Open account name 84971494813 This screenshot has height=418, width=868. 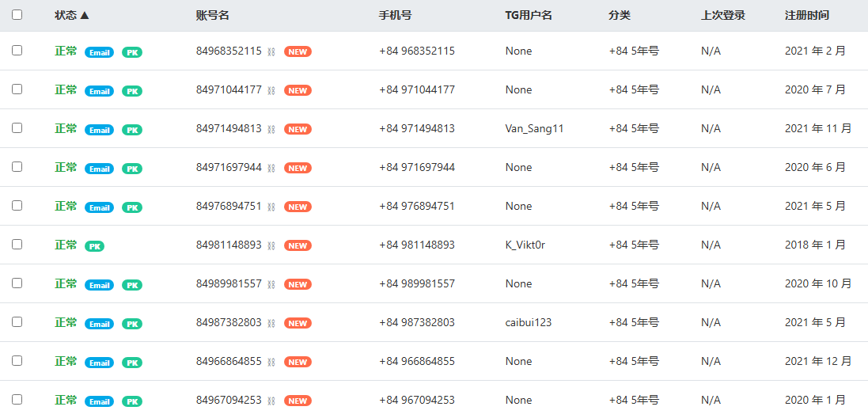(229, 128)
